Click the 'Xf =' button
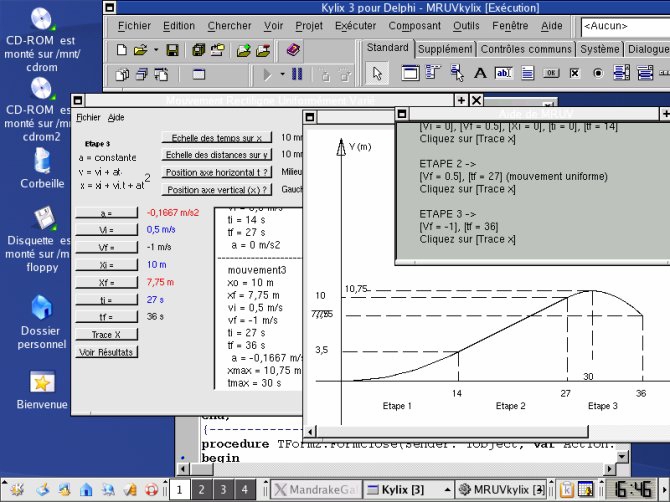Viewport: 670px width, 502px height. 106,282
